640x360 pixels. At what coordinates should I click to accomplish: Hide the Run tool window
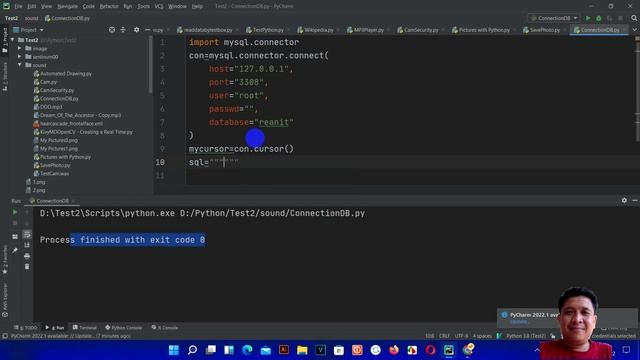635,200
